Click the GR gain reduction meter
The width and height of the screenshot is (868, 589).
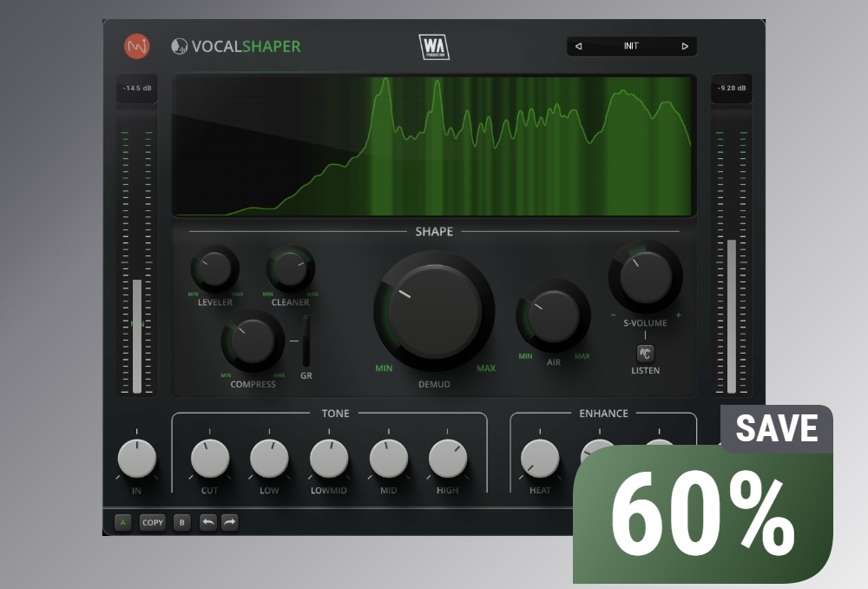pos(306,341)
